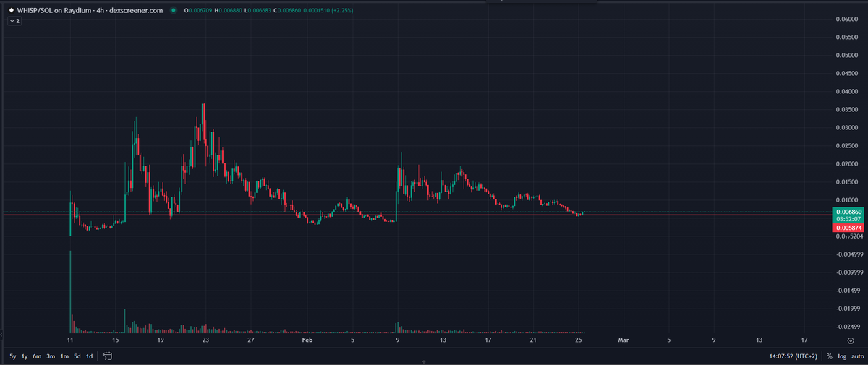Click the 0.04000 price axis label
Image resolution: width=868 pixels, height=365 pixels.
[x=846, y=91]
